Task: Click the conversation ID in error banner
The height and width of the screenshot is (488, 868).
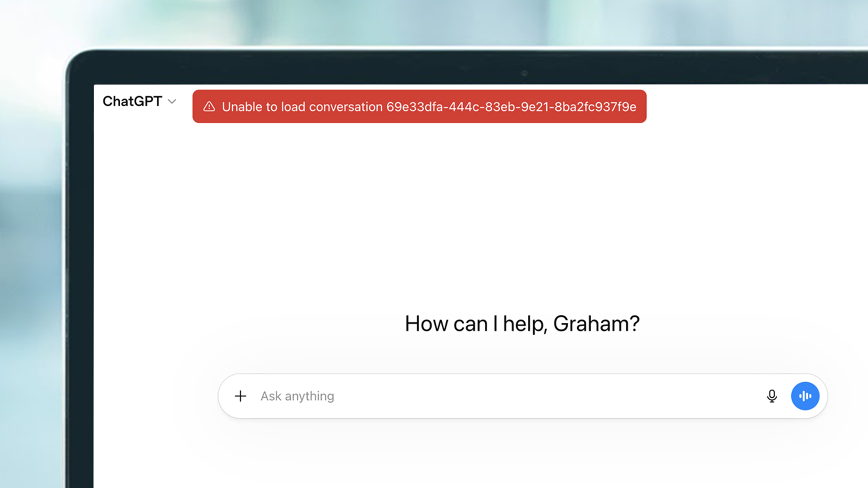Action: (511, 107)
